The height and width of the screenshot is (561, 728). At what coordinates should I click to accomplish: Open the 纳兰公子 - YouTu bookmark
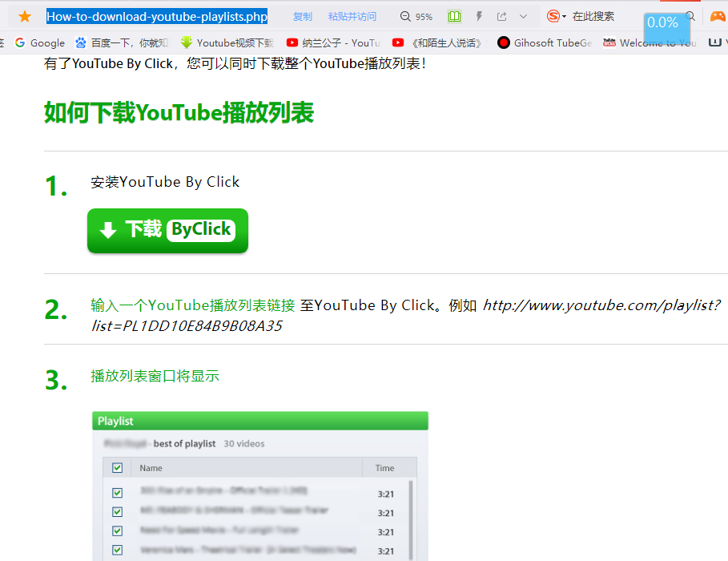(x=333, y=42)
